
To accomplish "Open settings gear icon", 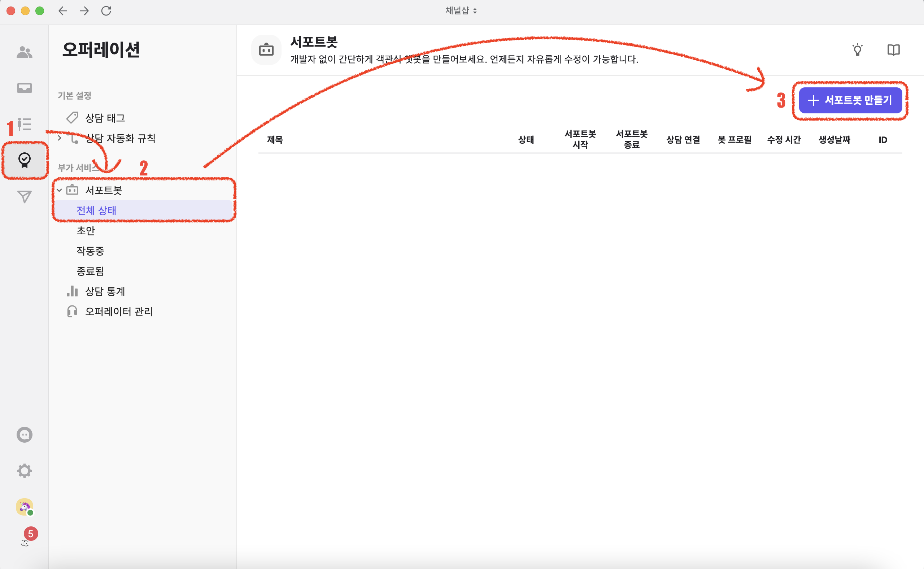I will coord(25,470).
